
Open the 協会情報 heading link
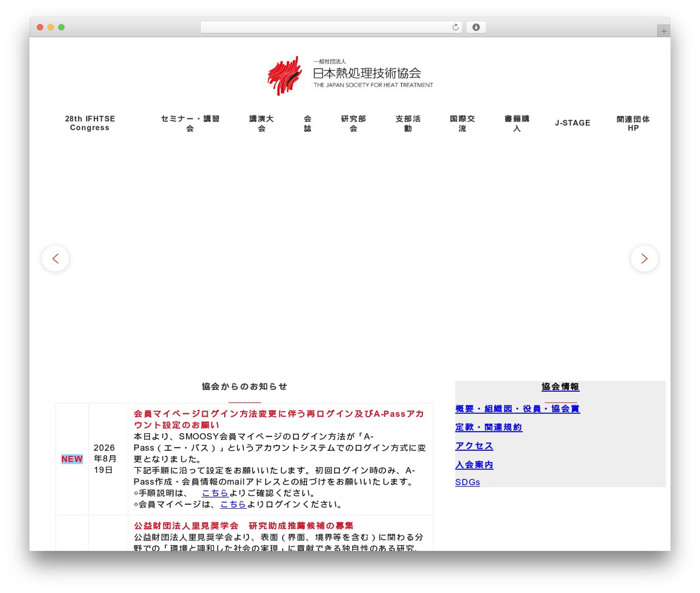(561, 387)
